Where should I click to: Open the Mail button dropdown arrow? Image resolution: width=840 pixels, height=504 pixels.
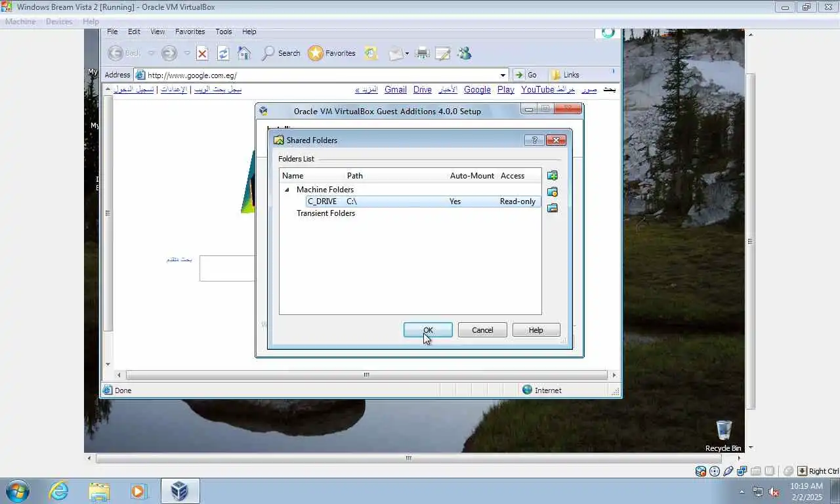coord(408,53)
